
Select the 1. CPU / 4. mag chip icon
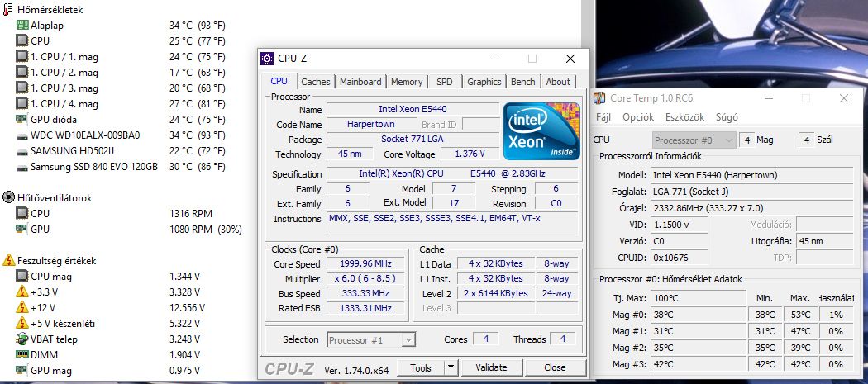[22, 103]
